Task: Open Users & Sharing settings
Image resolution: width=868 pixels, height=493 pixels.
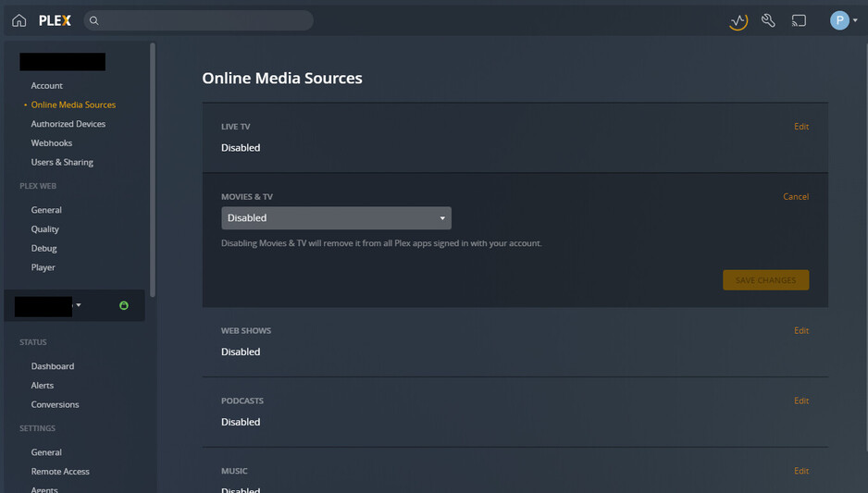Action: (62, 163)
